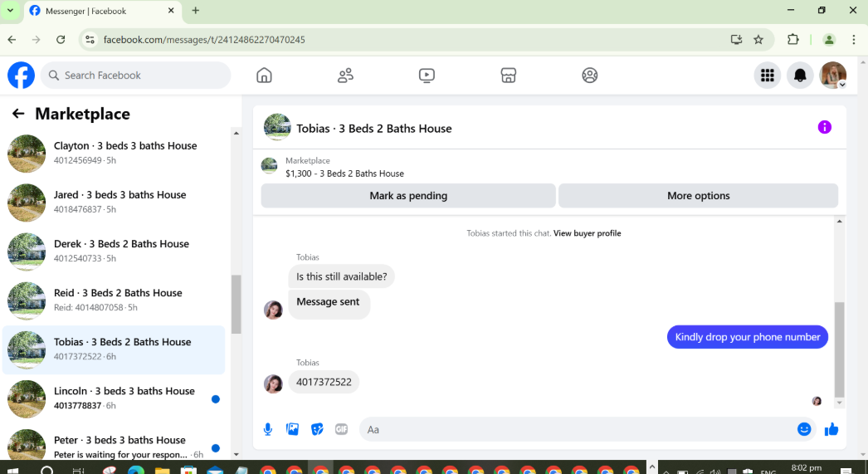Open the Windows Search taskbar icon
This screenshot has height=474, width=868.
click(47, 471)
